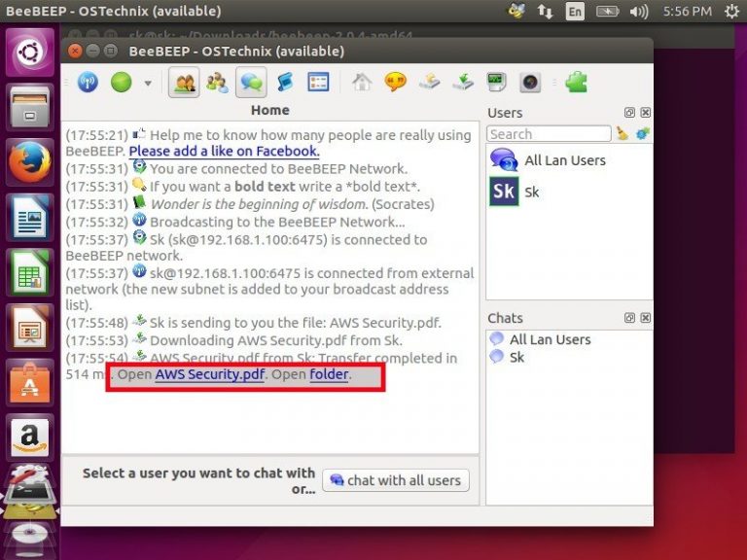Open the system power gear menu
The height and width of the screenshot is (560, 747).
click(x=731, y=11)
